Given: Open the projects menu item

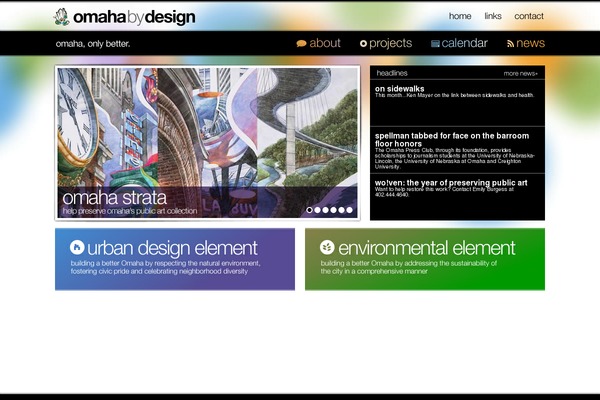Looking at the screenshot, I should (390, 44).
